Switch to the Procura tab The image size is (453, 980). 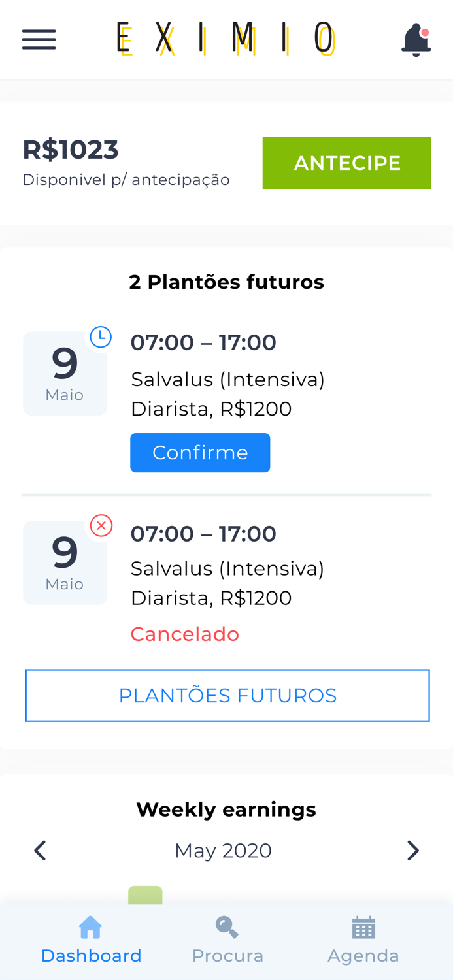[227, 954]
